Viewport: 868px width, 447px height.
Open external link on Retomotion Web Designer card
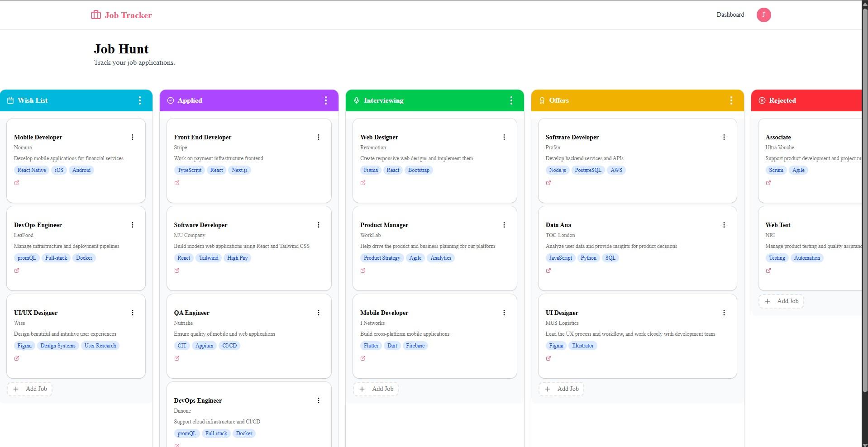pos(363,183)
